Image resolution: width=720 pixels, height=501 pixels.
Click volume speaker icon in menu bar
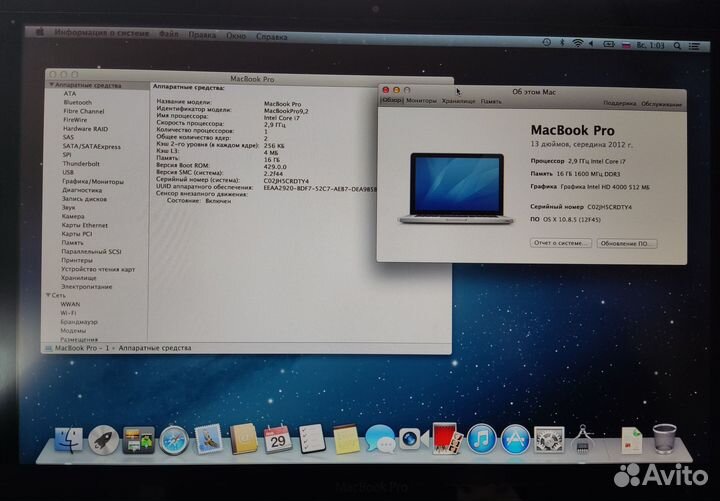[x=591, y=44]
